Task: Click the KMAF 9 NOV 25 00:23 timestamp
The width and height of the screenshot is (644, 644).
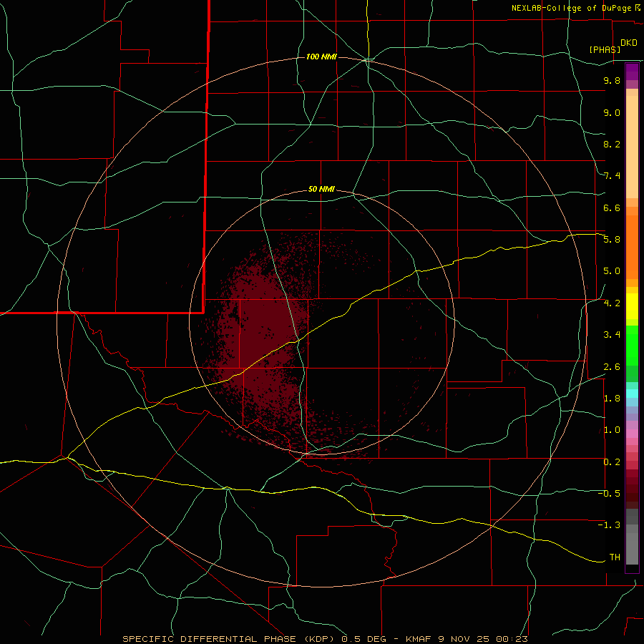Action: (467, 639)
